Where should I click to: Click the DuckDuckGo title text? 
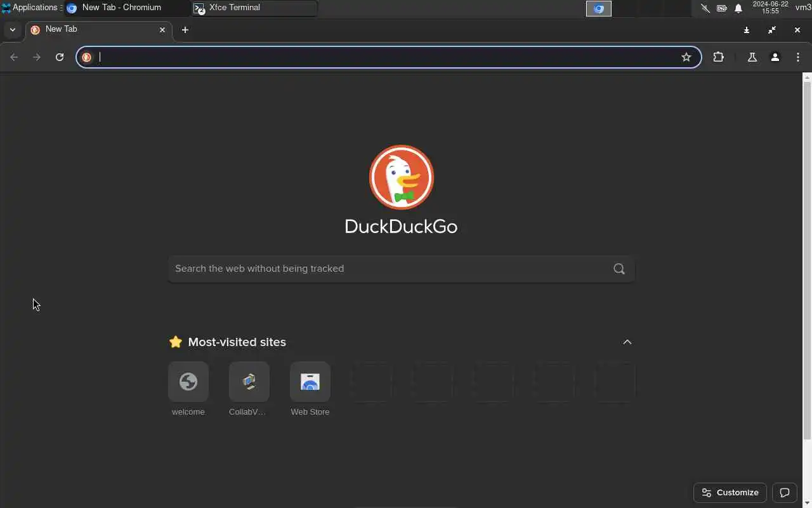point(401,227)
